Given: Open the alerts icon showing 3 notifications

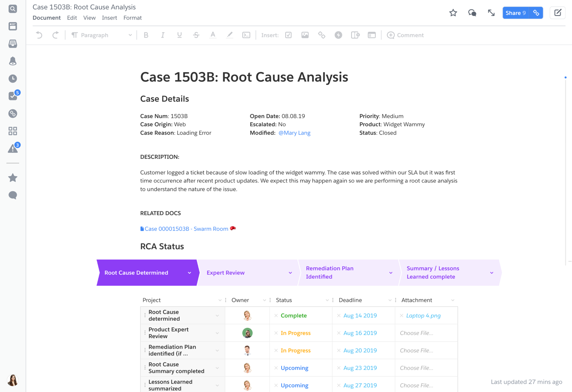Looking at the screenshot, I should [12, 148].
